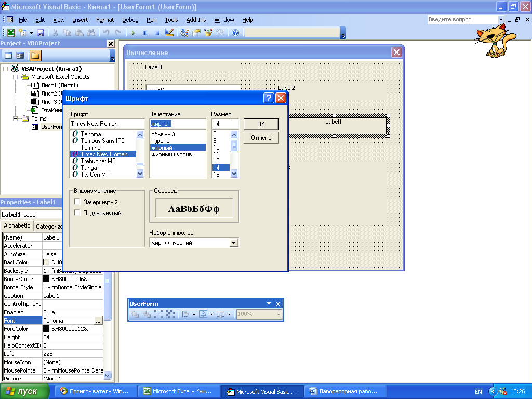
Task: Click the Paste toolbar icon
Action: (79, 33)
